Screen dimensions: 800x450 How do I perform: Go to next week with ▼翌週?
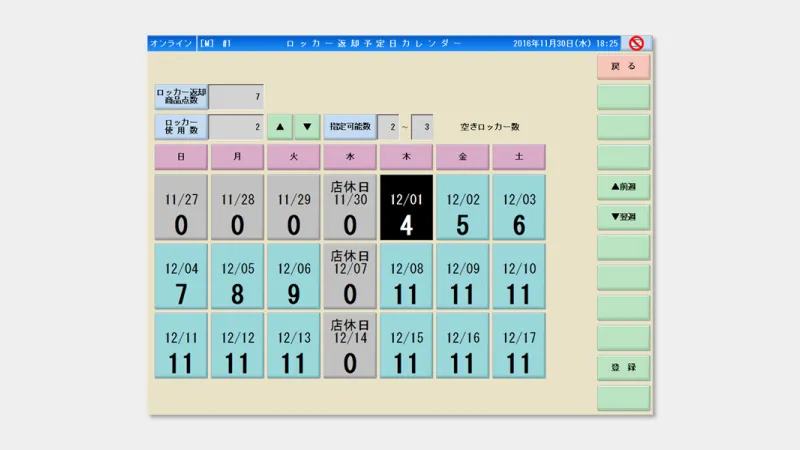pyautogui.click(x=623, y=217)
